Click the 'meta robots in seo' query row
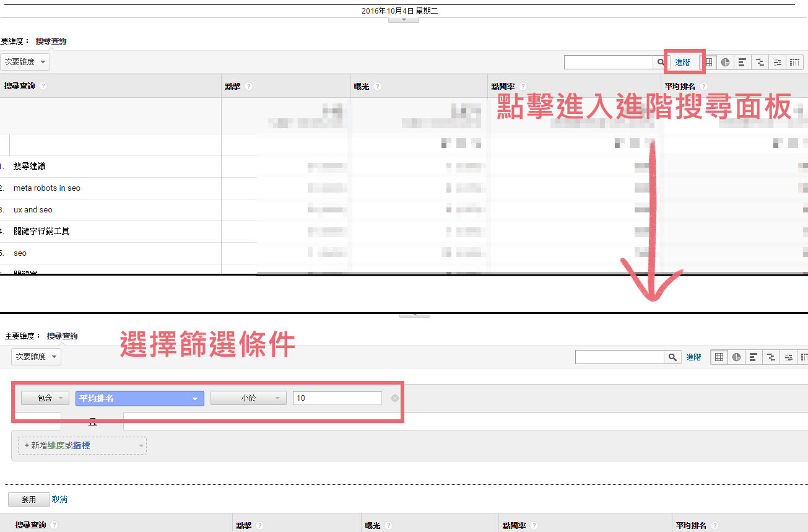This screenshot has height=532, width=808. click(47, 188)
